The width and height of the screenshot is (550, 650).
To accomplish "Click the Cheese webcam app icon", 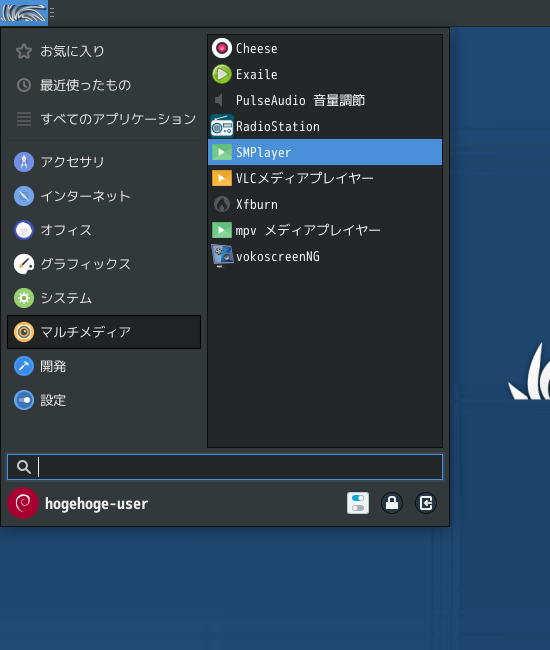I will (x=222, y=49).
